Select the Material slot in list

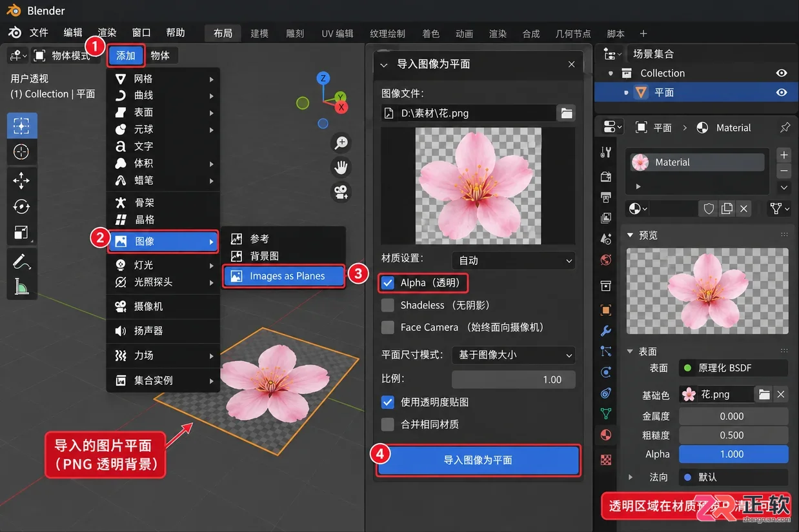tap(698, 163)
